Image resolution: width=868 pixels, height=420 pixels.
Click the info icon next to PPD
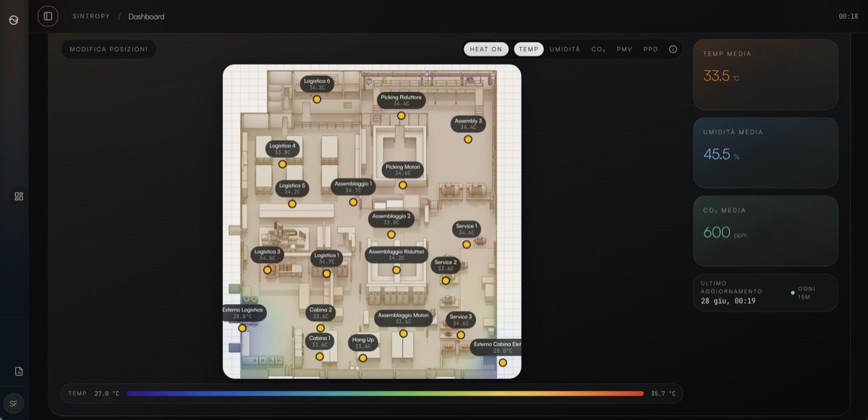pos(673,49)
